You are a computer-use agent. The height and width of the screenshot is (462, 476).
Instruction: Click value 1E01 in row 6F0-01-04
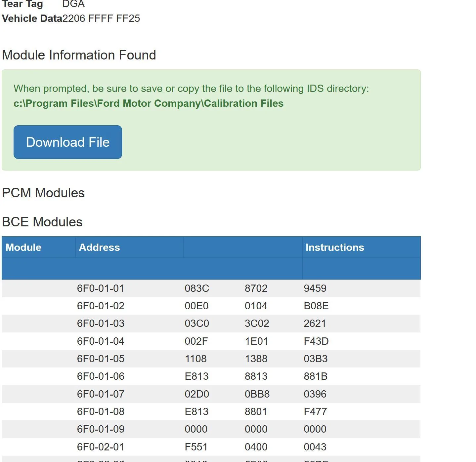[x=256, y=341]
